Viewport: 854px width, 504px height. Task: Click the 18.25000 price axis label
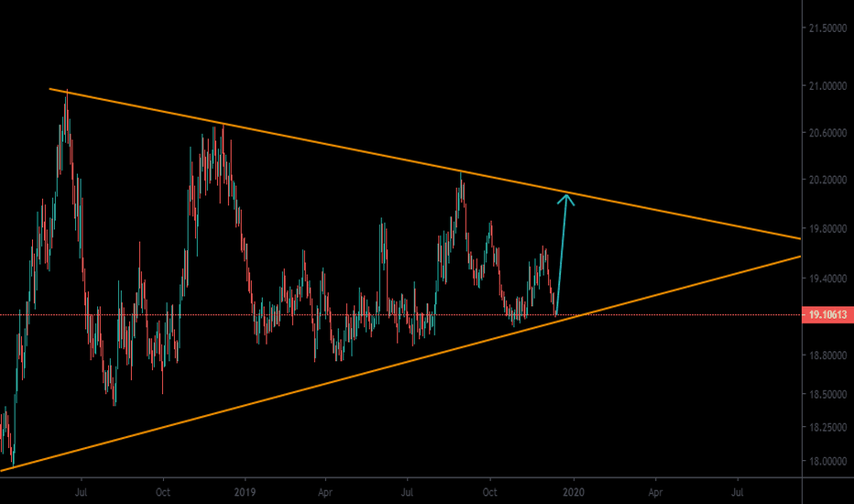coord(827,428)
